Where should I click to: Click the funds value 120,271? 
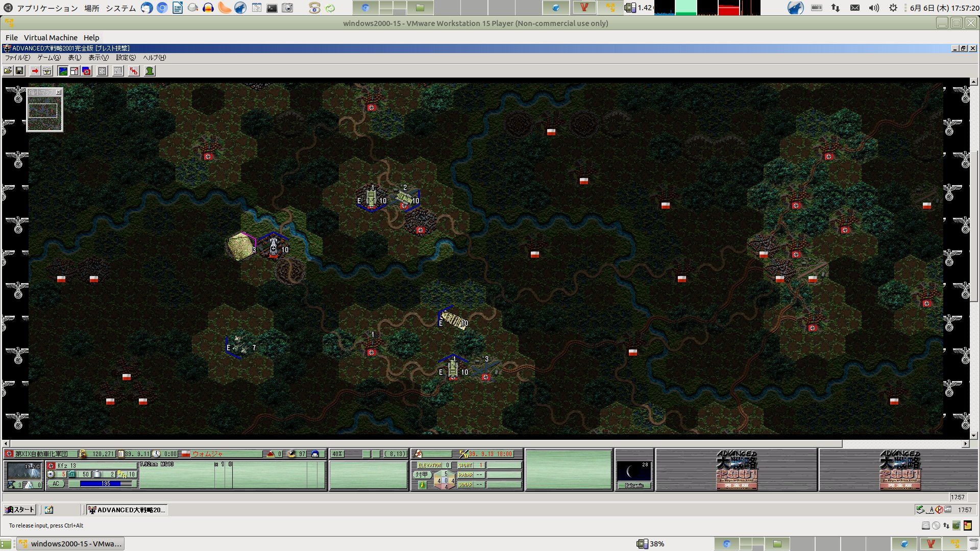(x=103, y=454)
